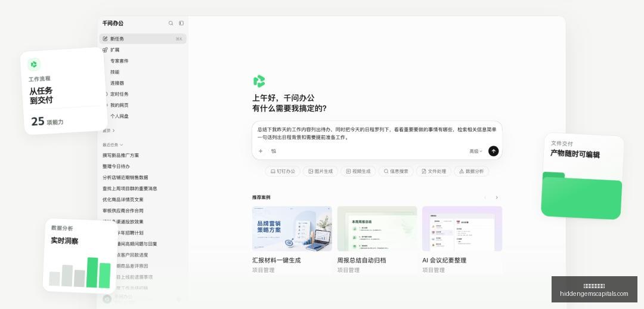Open the 周报总结自动归档 case thumbnail

(x=377, y=228)
